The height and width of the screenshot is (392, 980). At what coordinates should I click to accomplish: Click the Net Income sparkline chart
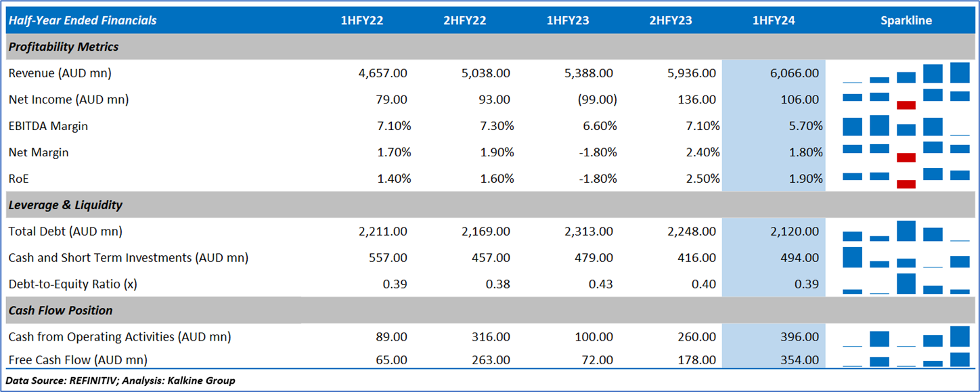tap(906, 100)
